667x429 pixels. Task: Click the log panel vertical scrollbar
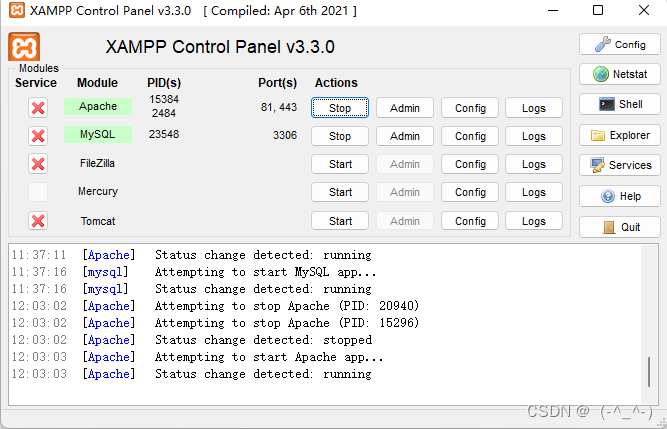[652, 370]
